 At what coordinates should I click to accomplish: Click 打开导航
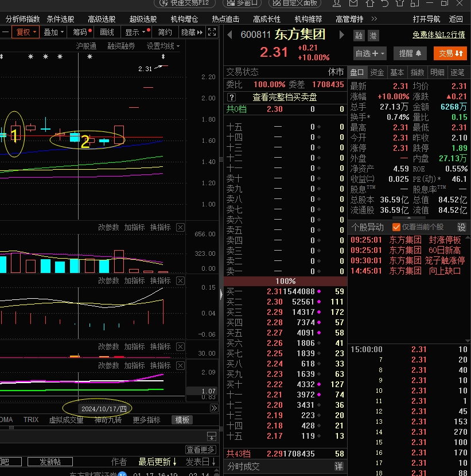(426, 19)
